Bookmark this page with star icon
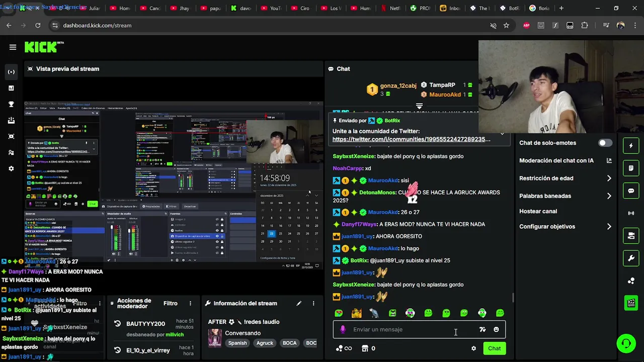This screenshot has width=644, height=362. 506,25
